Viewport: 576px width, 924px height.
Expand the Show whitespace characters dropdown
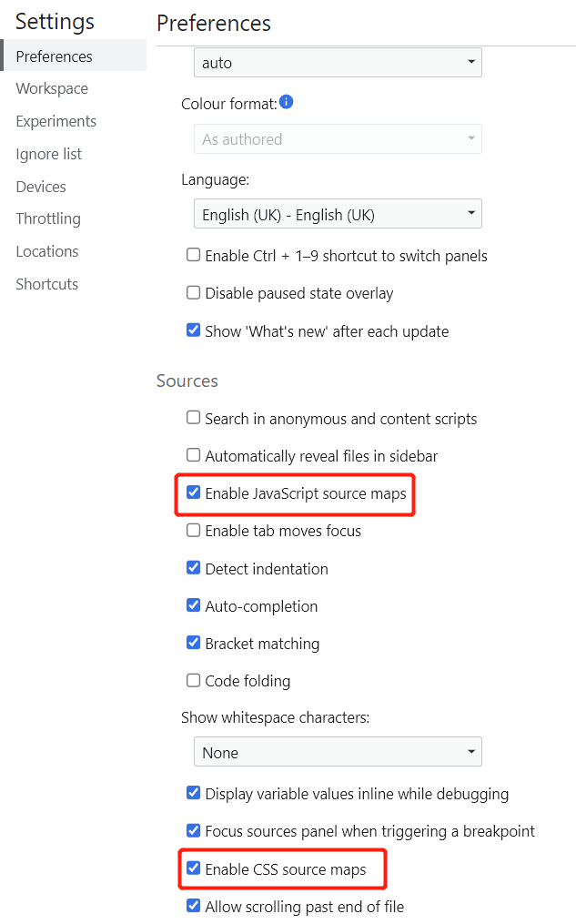click(338, 752)
